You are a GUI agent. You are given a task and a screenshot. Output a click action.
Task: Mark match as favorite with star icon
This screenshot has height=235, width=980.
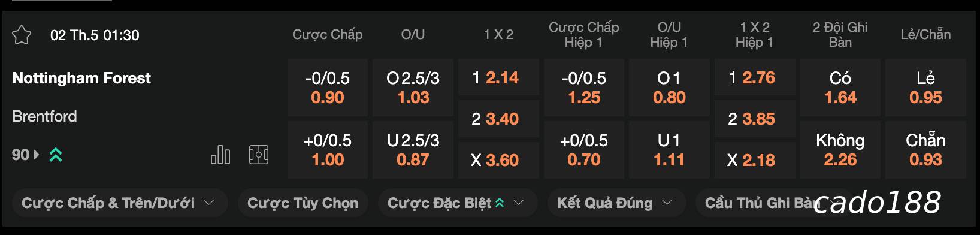point(22,35)
